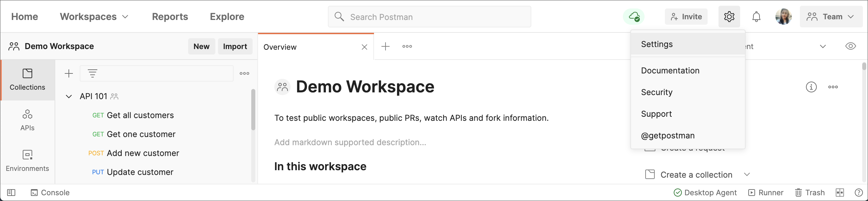The image size is (868, 201).
Task: Open Reports page
Action: [170, 17]
